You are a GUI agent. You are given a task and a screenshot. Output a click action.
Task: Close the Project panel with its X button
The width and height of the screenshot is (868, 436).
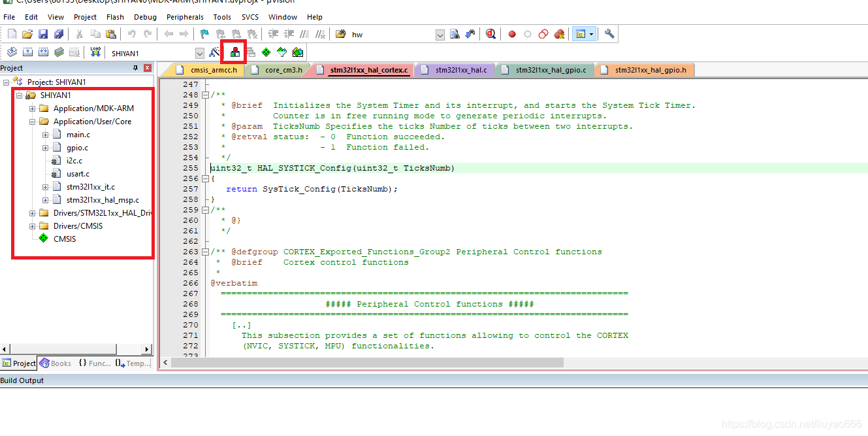click(x=148, y=68)
